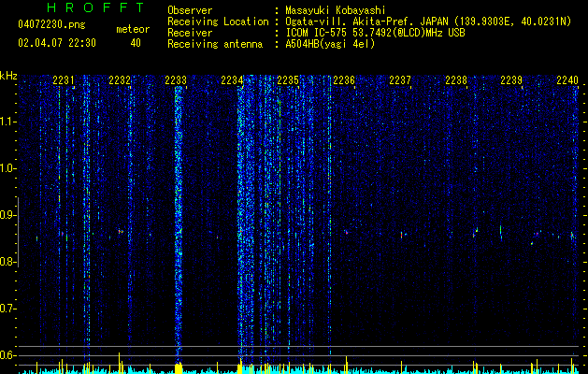Click the 0.9 kHz axis label
The height and width of the screenshot is (374, 588).
7,215
